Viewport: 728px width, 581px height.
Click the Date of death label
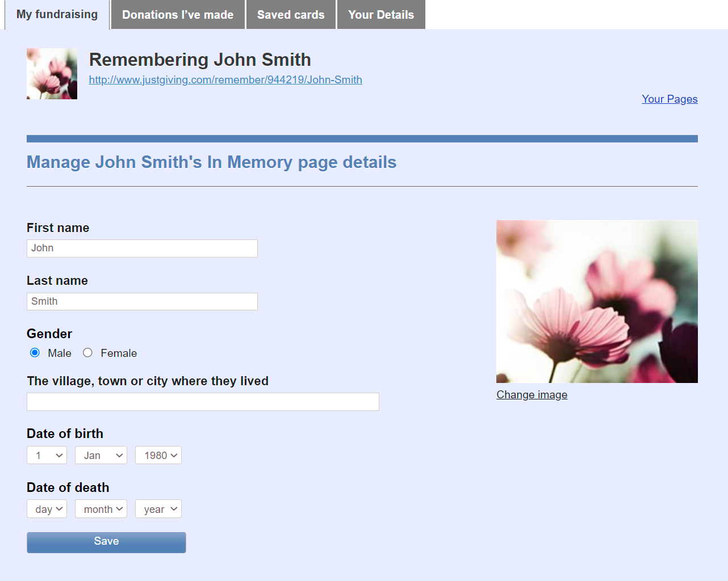pos(68,487)
